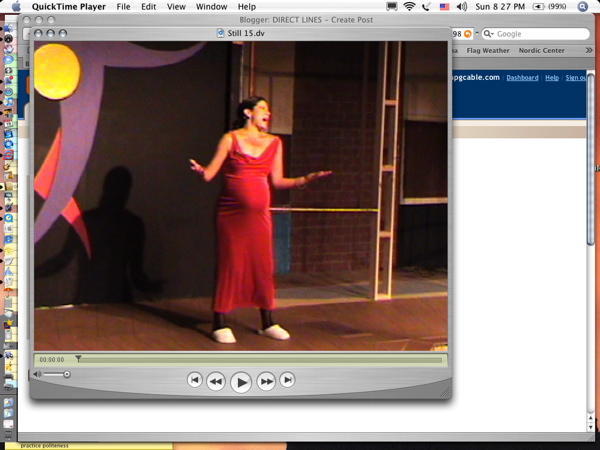Image resolution: width=600 pixels, height=450 pixels.
Task: Click the Dashboard link
Action: [x=521, y=78]
